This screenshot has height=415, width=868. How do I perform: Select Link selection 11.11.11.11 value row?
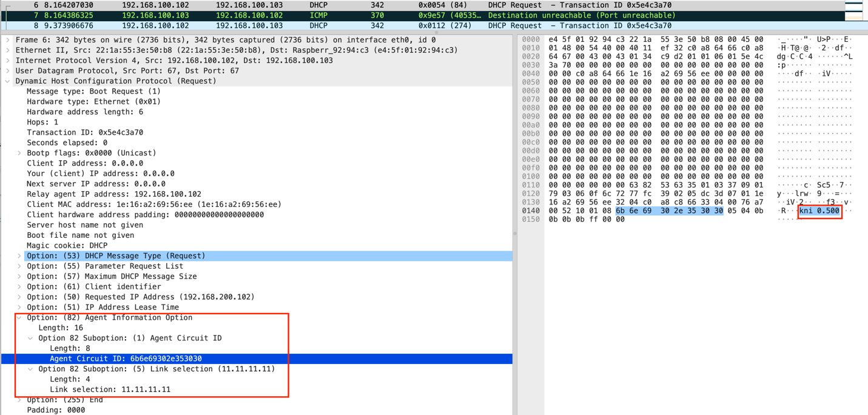coord(110,390)
